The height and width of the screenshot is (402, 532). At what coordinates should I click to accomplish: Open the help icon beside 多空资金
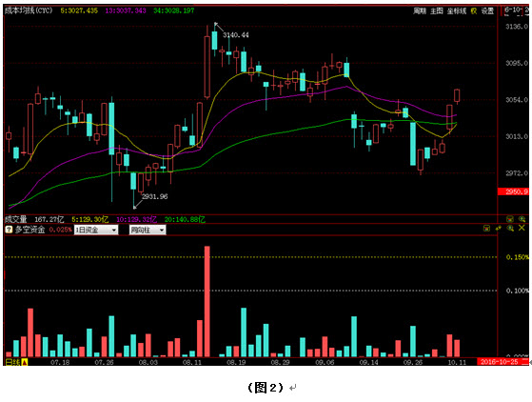[9, 230]
